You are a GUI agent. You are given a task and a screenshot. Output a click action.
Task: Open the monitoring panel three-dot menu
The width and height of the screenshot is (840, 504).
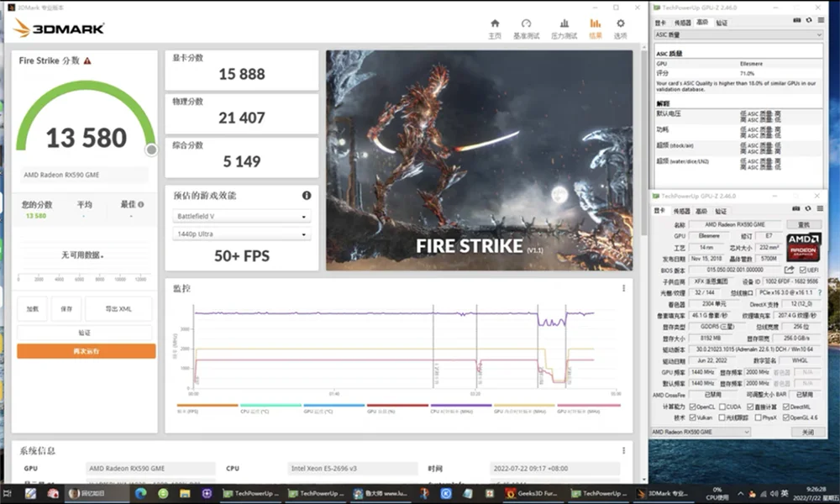point(623,288)
